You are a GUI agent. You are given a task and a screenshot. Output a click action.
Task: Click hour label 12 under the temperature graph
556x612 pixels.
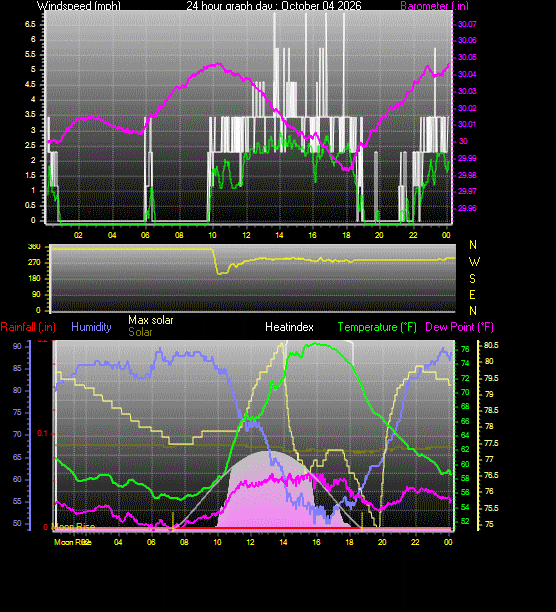[250, 542]
